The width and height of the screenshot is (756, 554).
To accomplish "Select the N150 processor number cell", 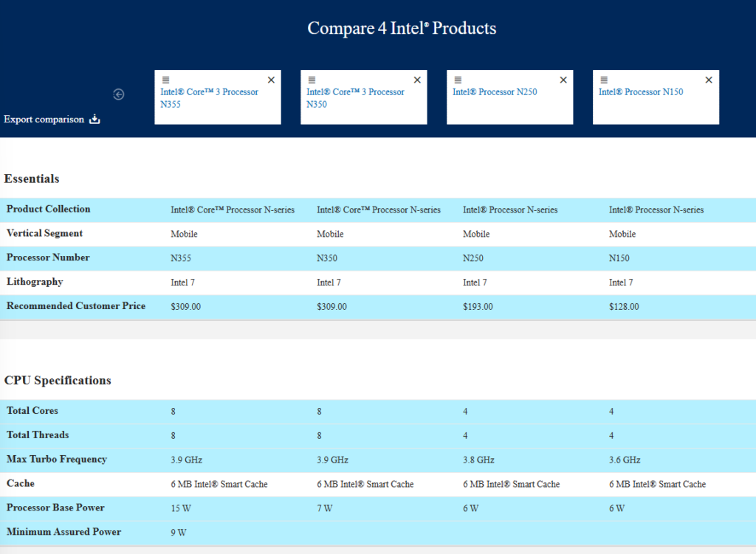I will click(x=619, y=258).
